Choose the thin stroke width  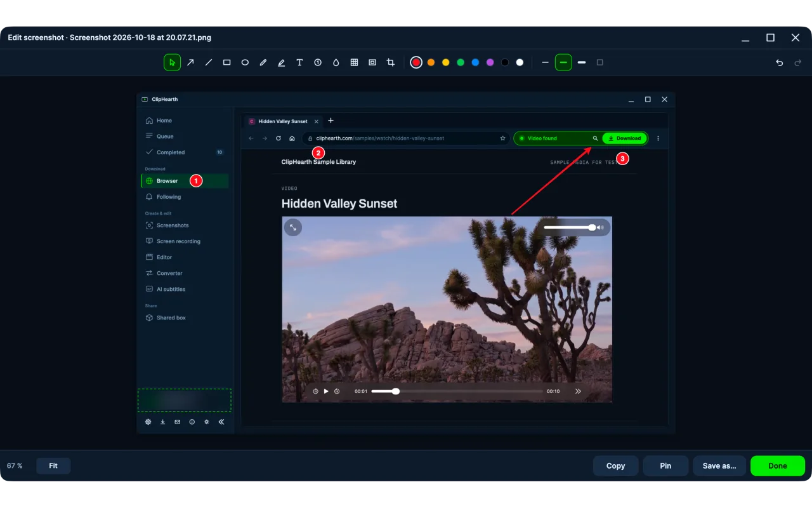[545, 62]
